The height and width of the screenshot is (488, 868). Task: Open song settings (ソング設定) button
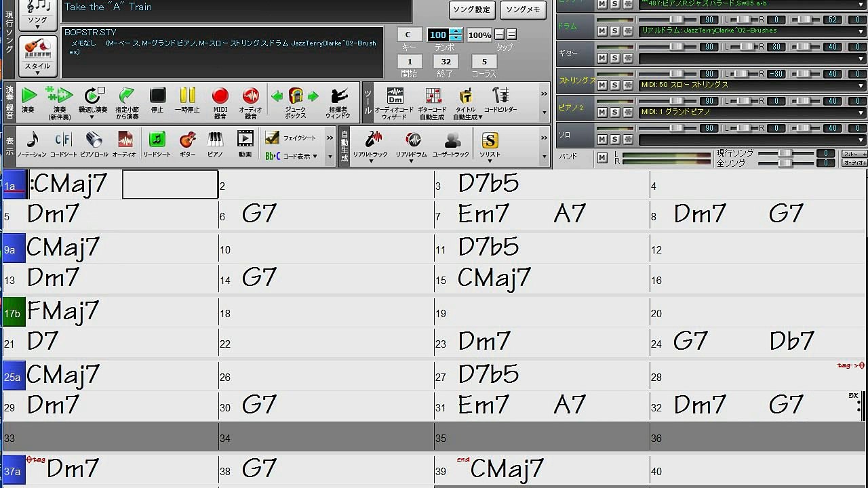[x=472, y=9]
